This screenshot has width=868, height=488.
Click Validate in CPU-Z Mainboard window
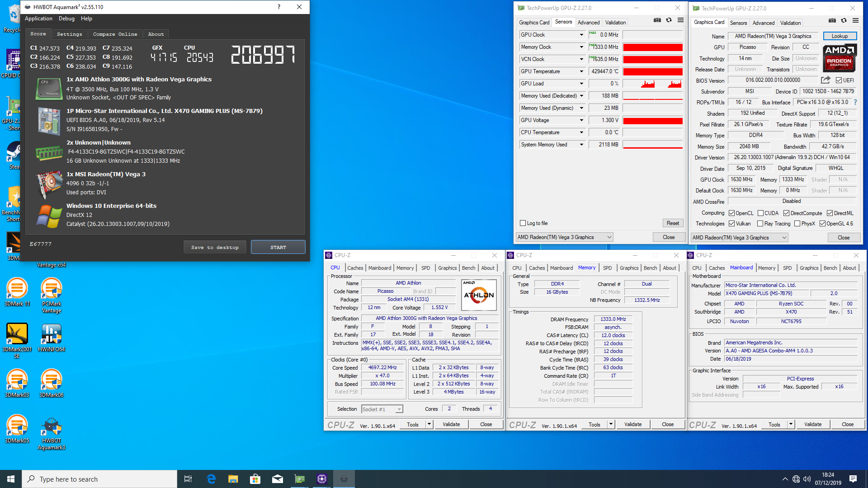click(813, 424)
